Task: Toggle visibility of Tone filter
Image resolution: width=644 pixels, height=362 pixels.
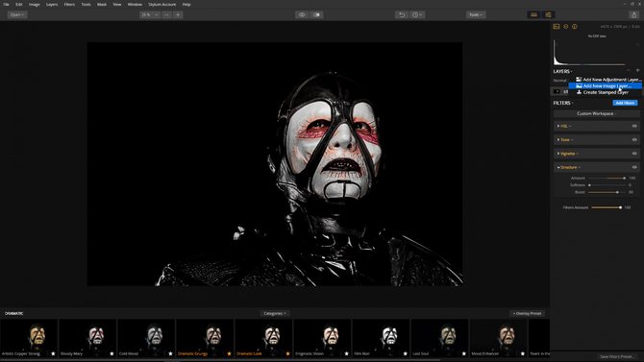Action: (x=634, y=140)
